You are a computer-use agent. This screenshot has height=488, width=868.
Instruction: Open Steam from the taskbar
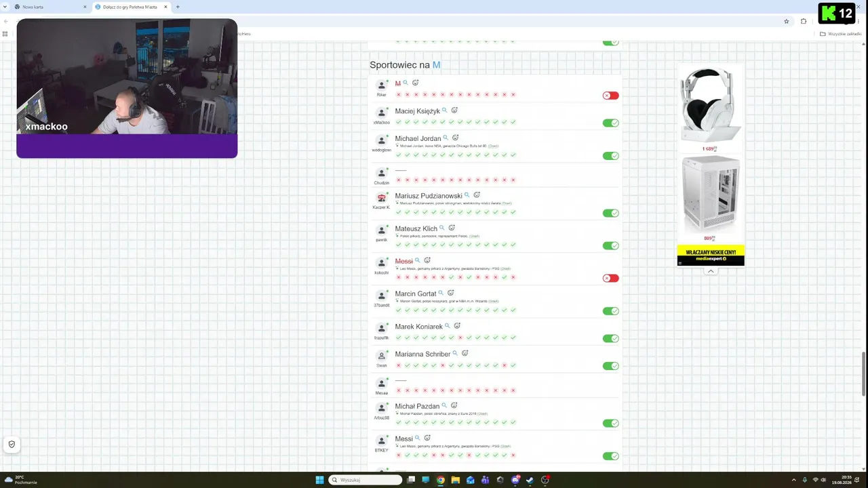[x=530, y=480]
